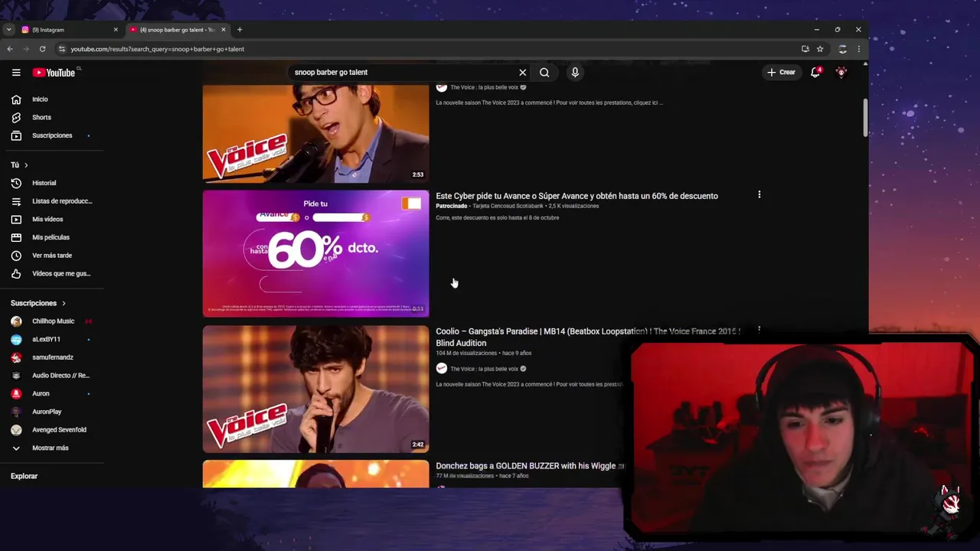Close the Instagram browser tab
Image resolution: width=980 pixels, height=551 pixels.
point(116,30)
